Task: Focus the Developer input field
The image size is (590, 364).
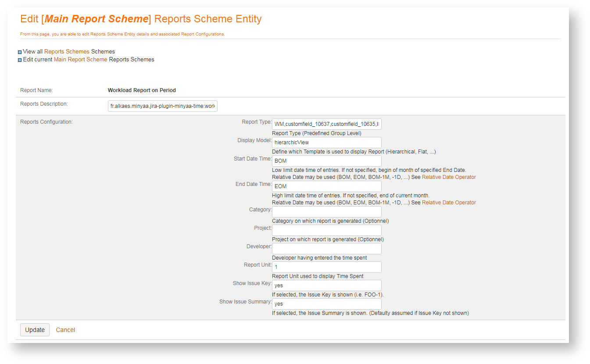Action: pos(326,249)
